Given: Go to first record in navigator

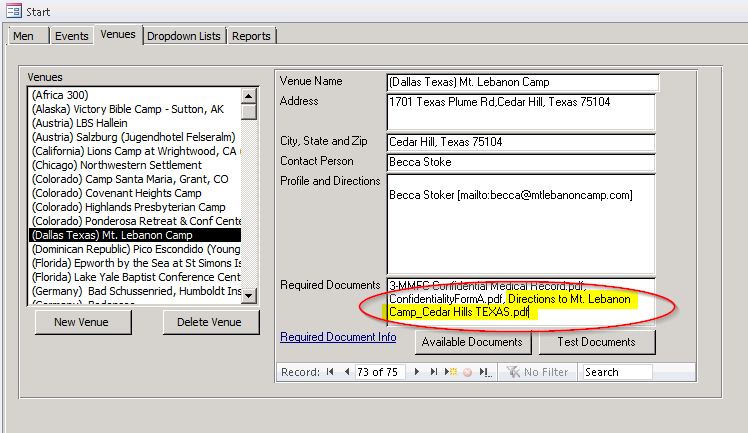Looking at the screenshot, I should click(x=330, y=372).
